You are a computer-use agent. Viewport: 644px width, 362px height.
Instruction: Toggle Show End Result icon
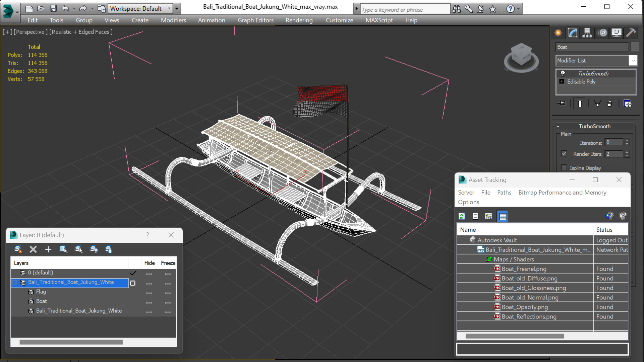coord(580,103)
